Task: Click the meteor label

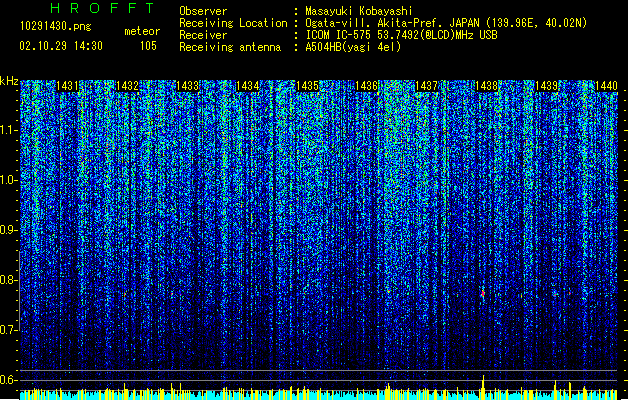Action: (142, 31)
